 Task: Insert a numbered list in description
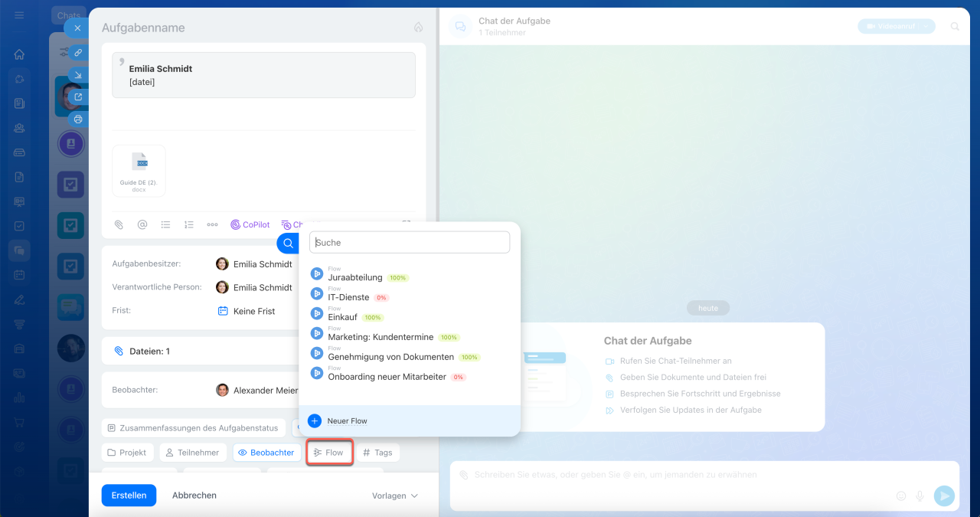point(189,224)
